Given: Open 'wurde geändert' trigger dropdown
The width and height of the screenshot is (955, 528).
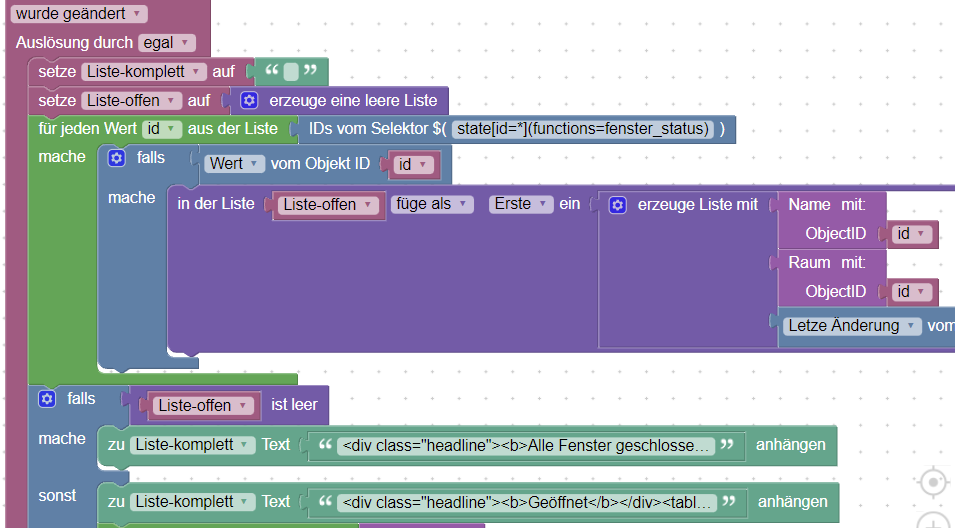Looking at the screenshot, I should [79, 13].
